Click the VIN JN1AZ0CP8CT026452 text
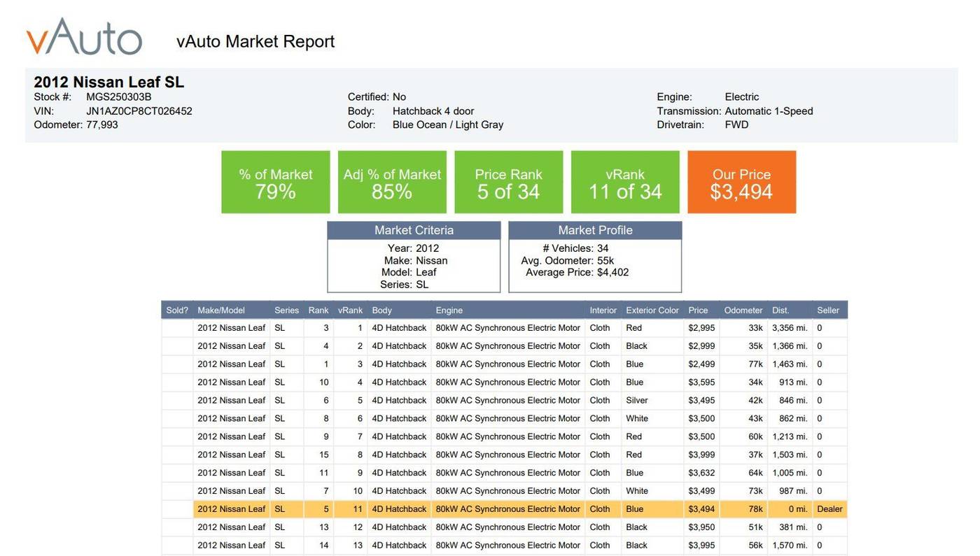Image resolution: width=980 pixels, height=556 pixels. tap(139, 111)
